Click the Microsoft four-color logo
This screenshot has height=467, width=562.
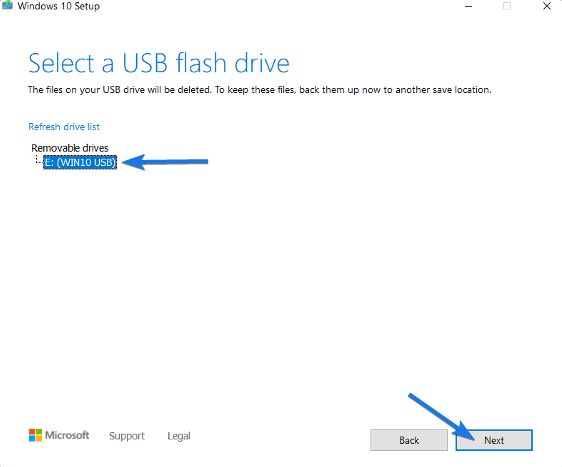point(35,435)
